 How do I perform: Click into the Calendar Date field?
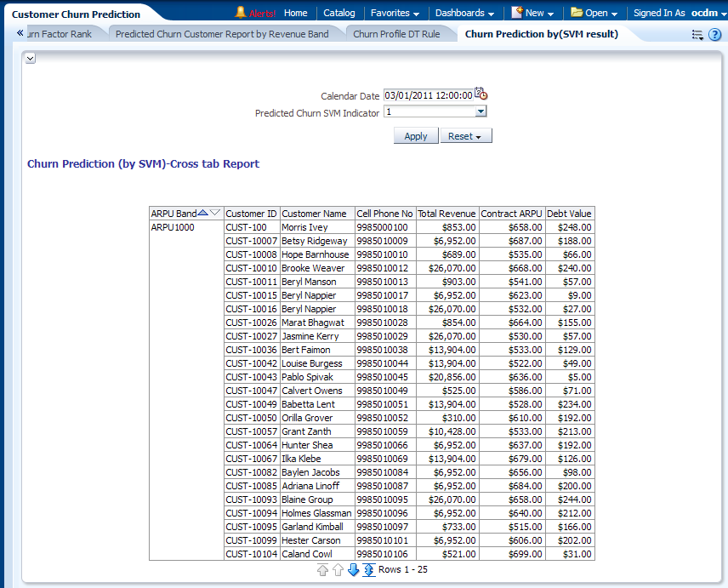click(x=428, y=95)
